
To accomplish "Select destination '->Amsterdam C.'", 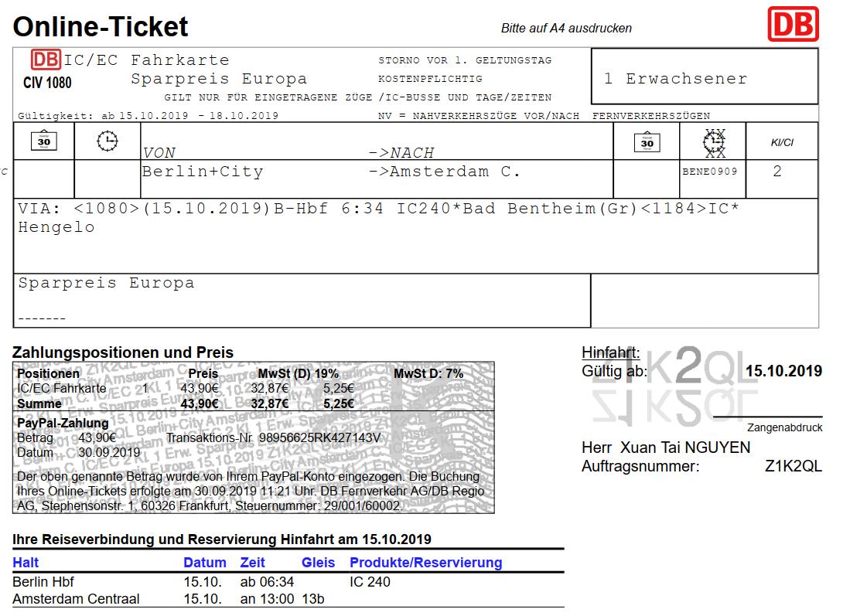I will tap(445, 172).
